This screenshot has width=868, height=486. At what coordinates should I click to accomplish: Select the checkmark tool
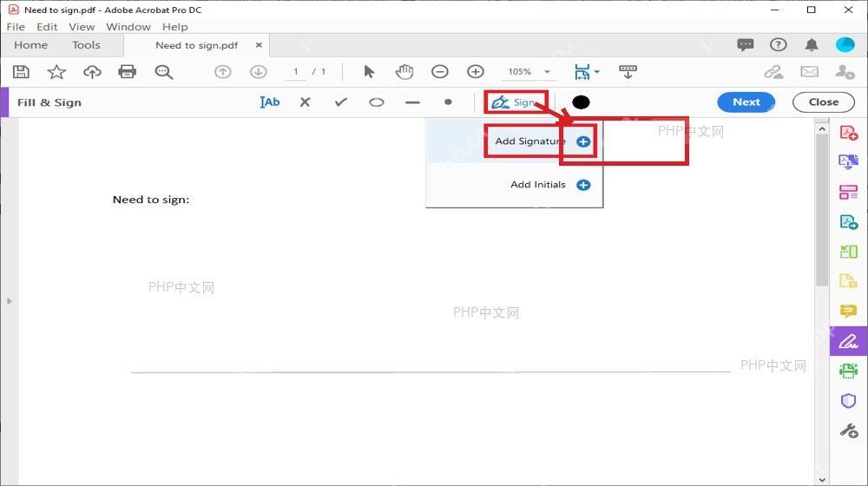coord(341,102)
